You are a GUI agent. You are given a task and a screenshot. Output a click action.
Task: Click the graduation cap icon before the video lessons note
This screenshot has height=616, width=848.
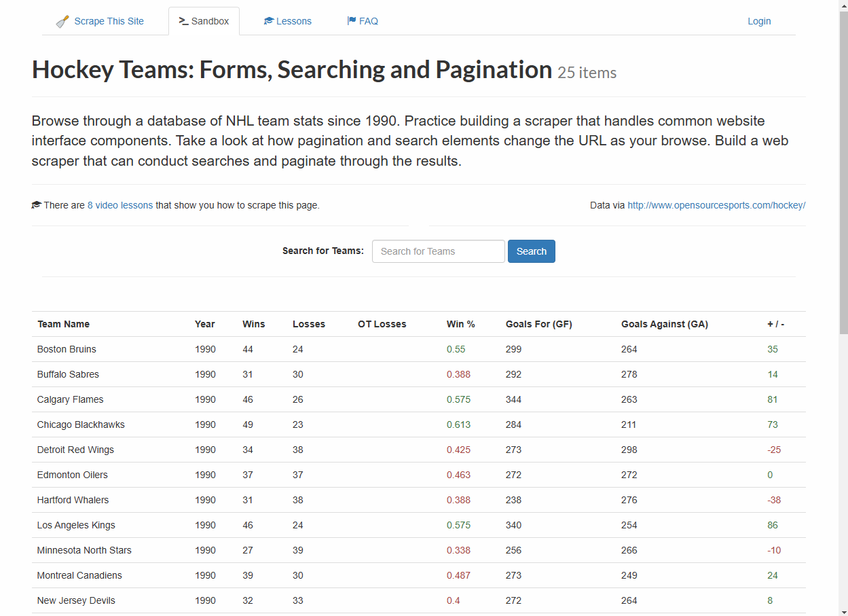[36, 204]
